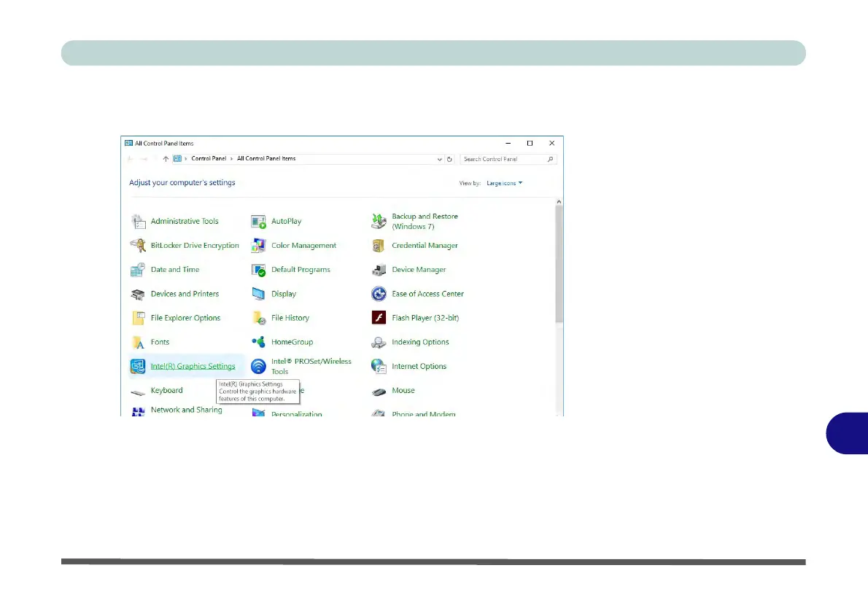Image resolution: width=868 pixels, height=611 pixels.
Task: Open the Internet Options link
Action: tap(419, 367)
